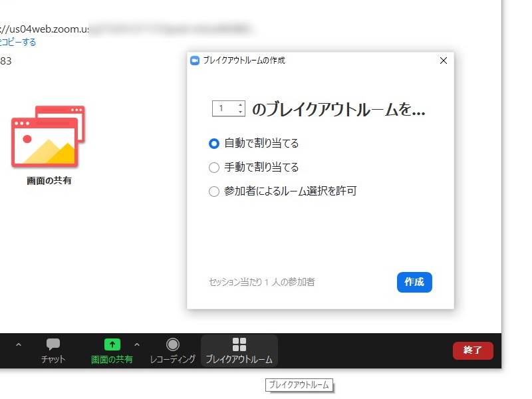Expand the leftmost toolbar chevron
532x399 pixels.
pyautogui.click(x=18, y=345)
